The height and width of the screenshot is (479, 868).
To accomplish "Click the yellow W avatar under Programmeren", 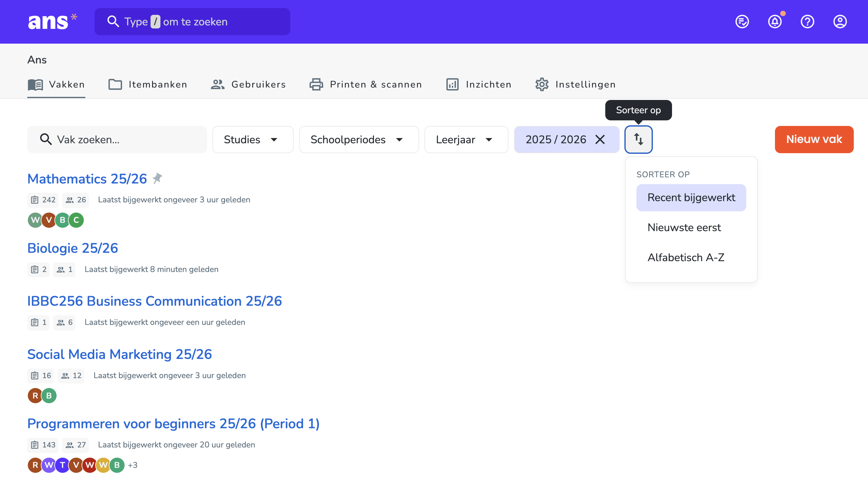I will click(104, 465).
